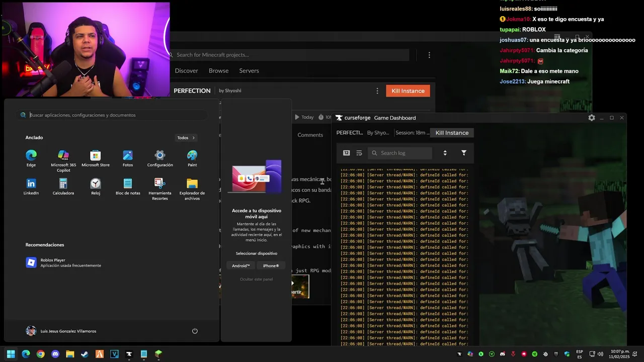This screenshot has width=644, height=362.
Task: Open the Reloj clock app
Action: tap(96, 187)
